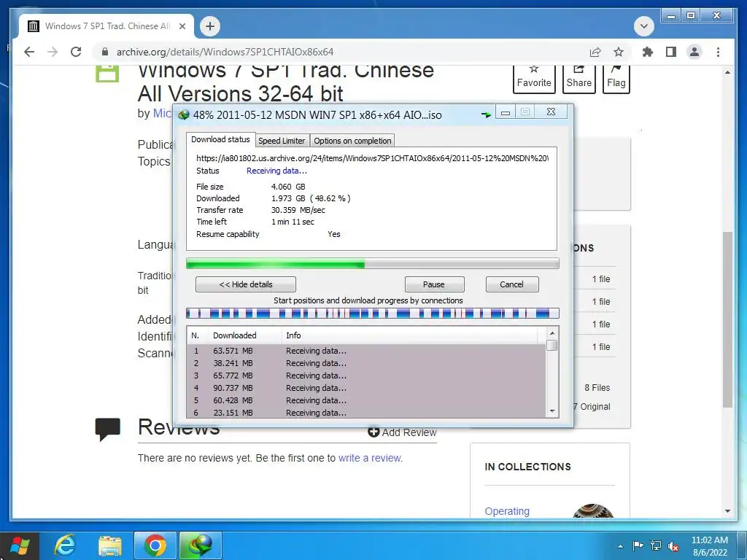Click the Reviews speech bubble icon
This screenshot has height=560, width=747.
point(108,429)
